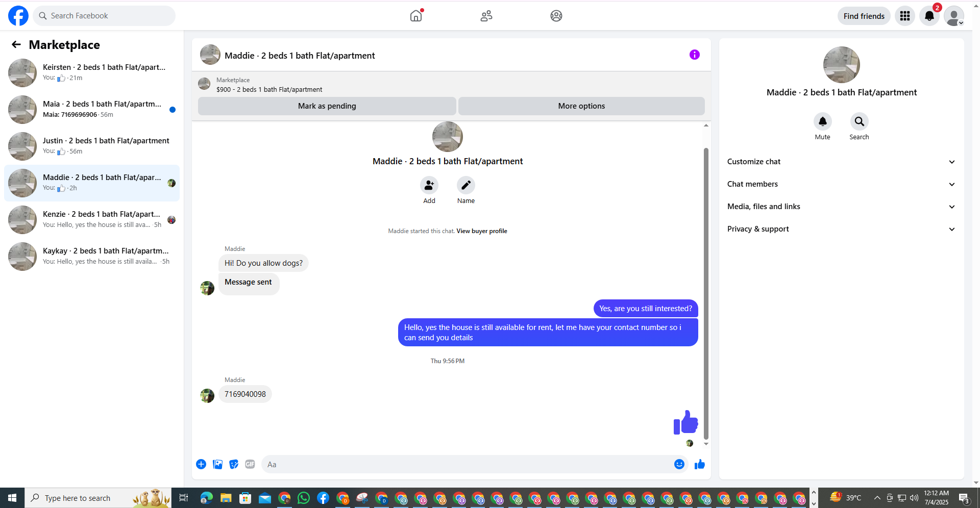Expand Customize chat section
The image size is (980, 508).
point(842,162)
